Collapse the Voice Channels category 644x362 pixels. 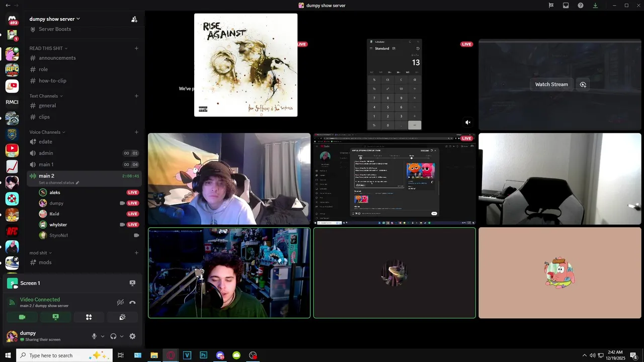click(x=47, y=132)
